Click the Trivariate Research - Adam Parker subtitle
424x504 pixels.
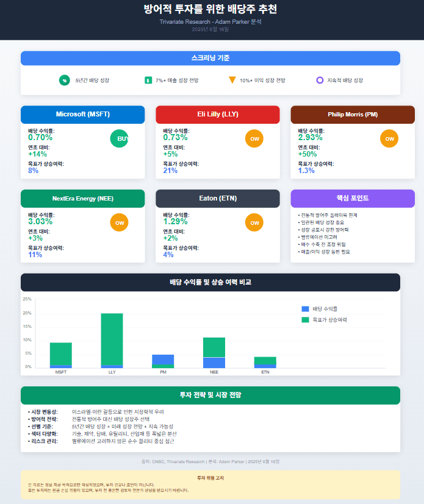click(x=210, y=22)
